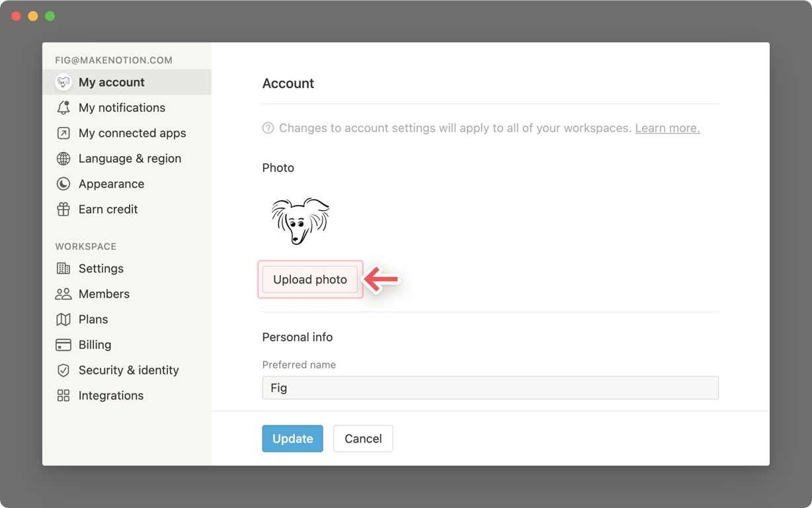The height and width of the screenshot is (508, 812).
Task: Click the dog profile photo
Action: (x=300, y=221)
